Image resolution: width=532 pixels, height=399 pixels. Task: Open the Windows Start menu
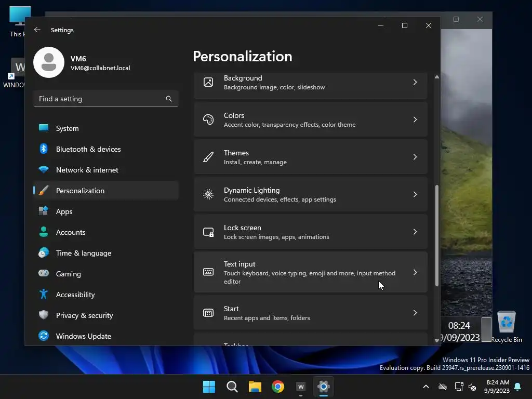click(209, 387)
